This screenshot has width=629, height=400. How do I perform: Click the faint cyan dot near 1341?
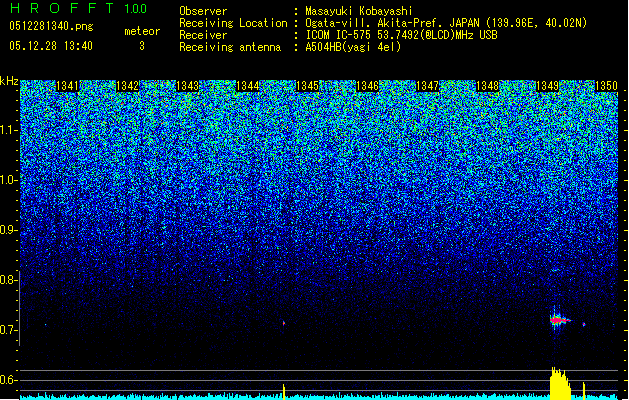tap(45, 325)
